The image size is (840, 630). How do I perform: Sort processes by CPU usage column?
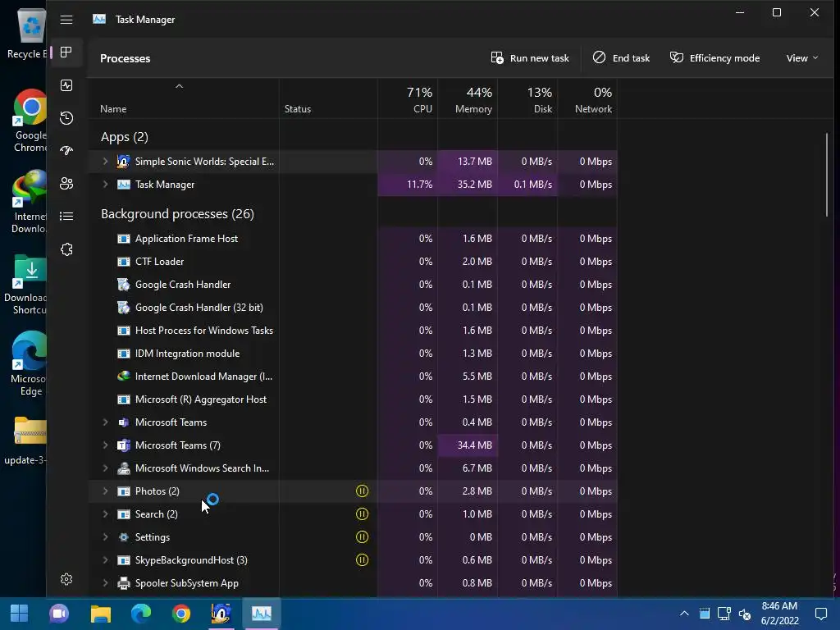408,98
